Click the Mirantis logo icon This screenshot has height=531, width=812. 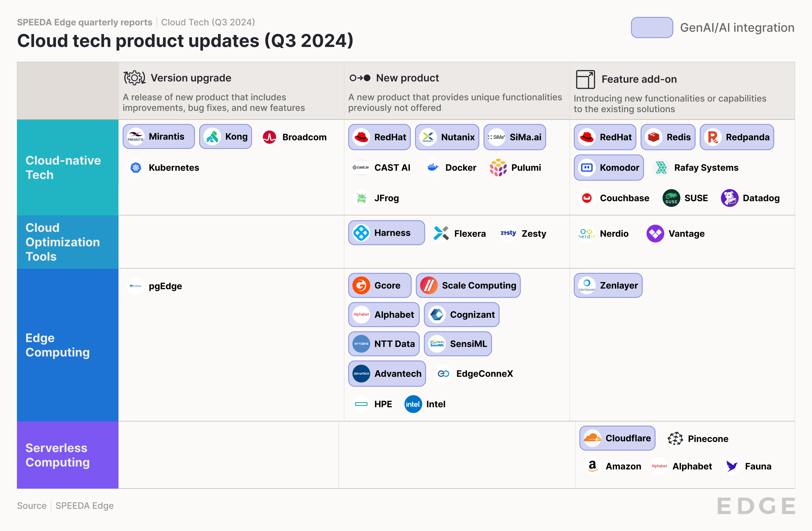click(x=136, y=137)
